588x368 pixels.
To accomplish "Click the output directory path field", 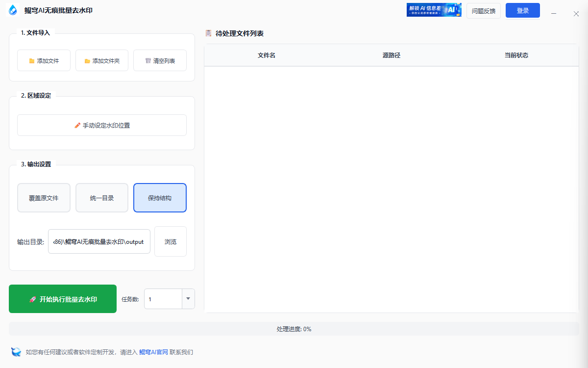I will [x=99, y=241].
